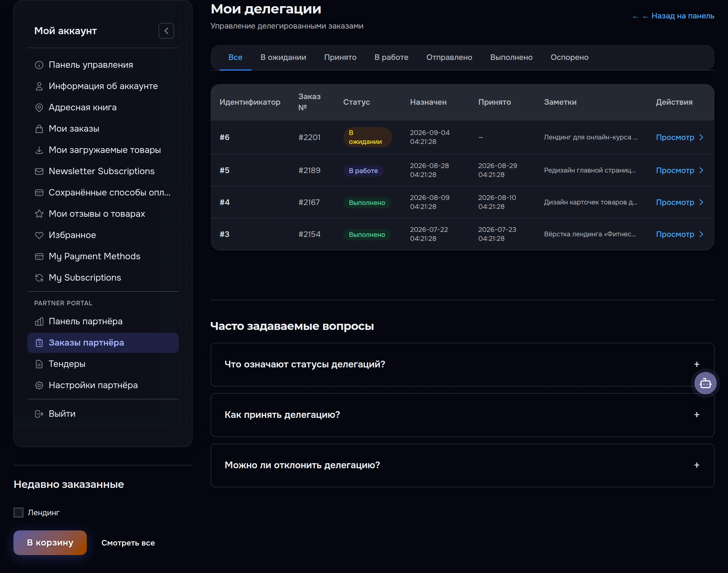This screenshot has width=728, height=573.
Task: Open the floating chatbot assistant button
Action: pos(705,383)
